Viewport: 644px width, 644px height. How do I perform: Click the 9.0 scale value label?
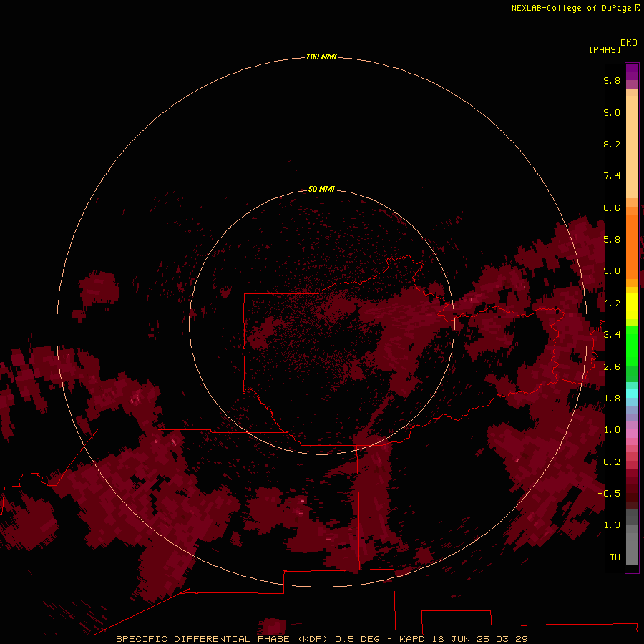coord(612,112)
